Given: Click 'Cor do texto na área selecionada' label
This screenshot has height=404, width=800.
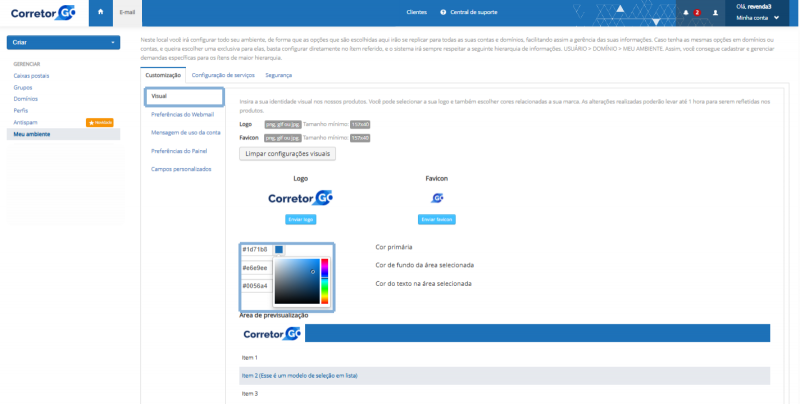Looking at the screenshot, I should pyautogui.click(x=423, y=283).
